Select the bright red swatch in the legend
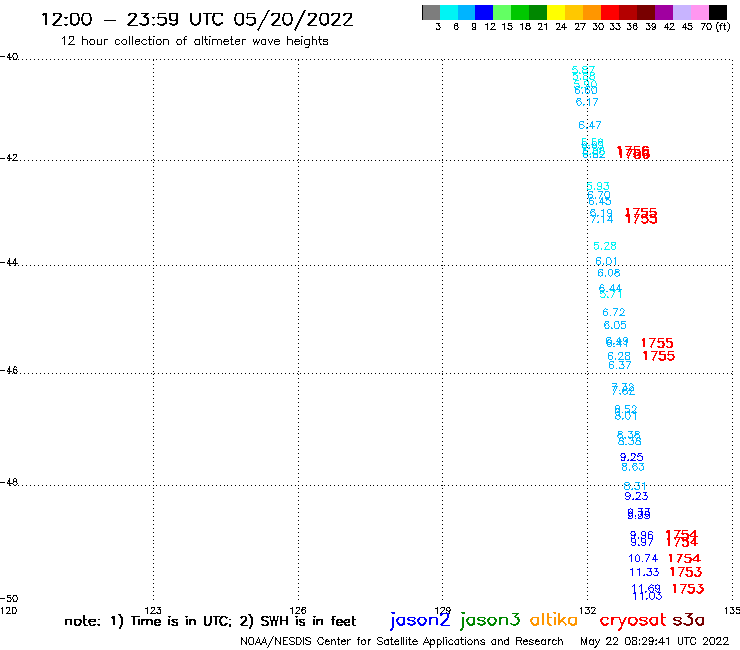 [610, 12]
